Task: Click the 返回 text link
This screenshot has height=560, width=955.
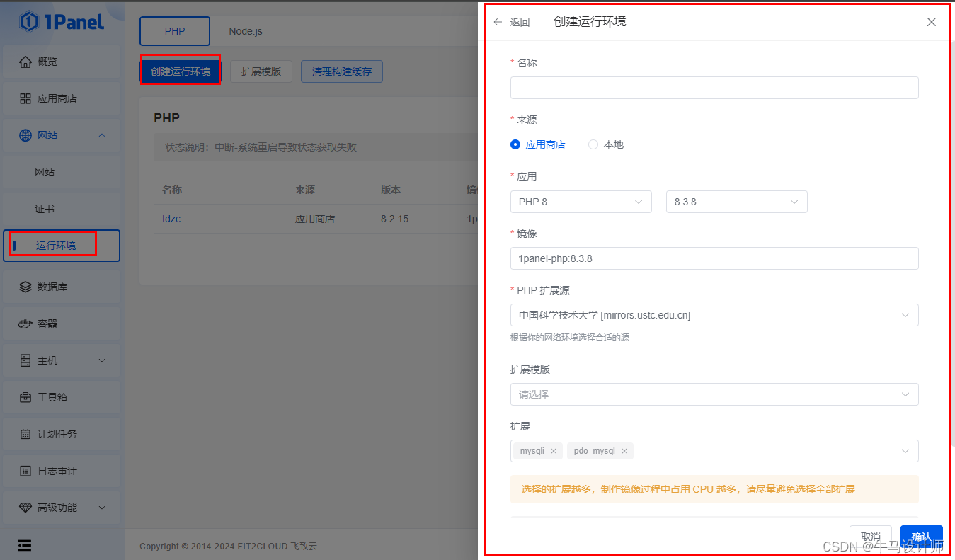Action: 520,22
